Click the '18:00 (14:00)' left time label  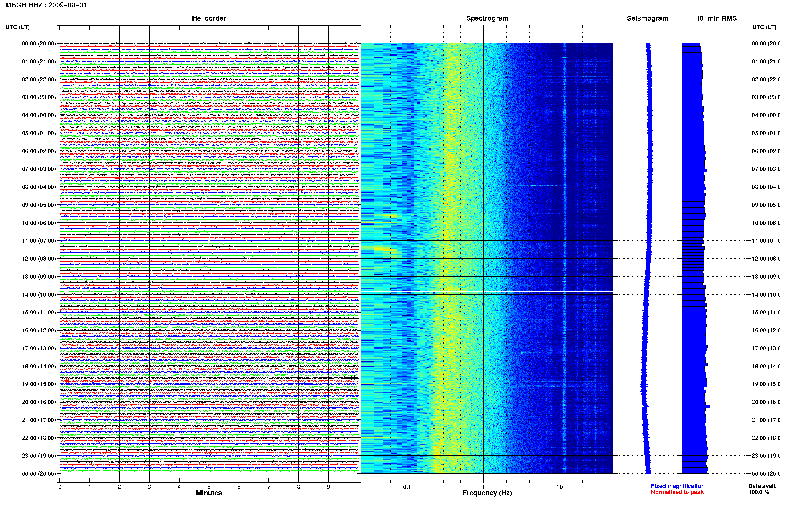coord(39,366)
